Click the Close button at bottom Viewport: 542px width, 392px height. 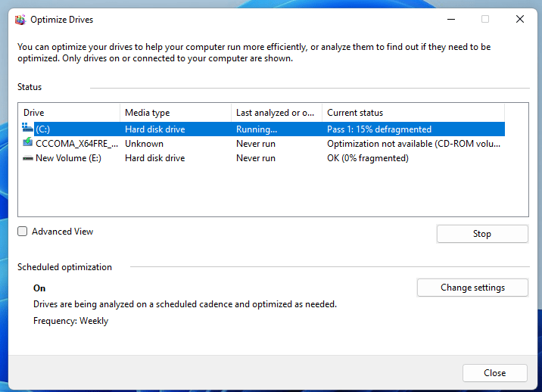click(x=494, y=373)
